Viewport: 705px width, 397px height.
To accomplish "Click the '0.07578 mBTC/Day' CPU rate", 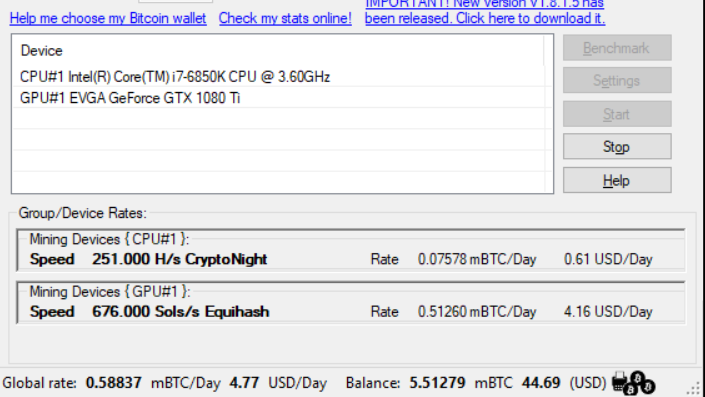I will tap(477, 259).
